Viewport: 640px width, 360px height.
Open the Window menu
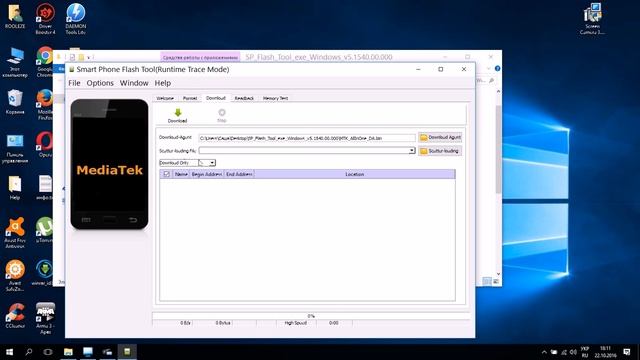click(134, 83)
